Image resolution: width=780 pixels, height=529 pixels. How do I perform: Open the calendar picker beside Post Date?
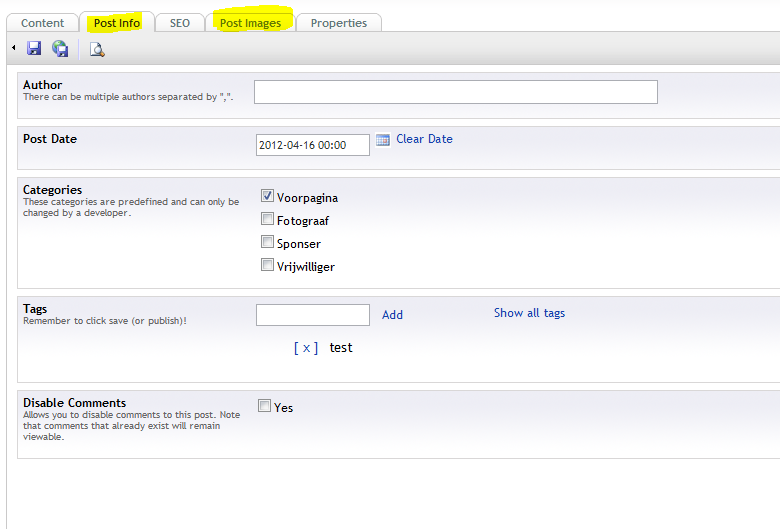pos(383,140)
